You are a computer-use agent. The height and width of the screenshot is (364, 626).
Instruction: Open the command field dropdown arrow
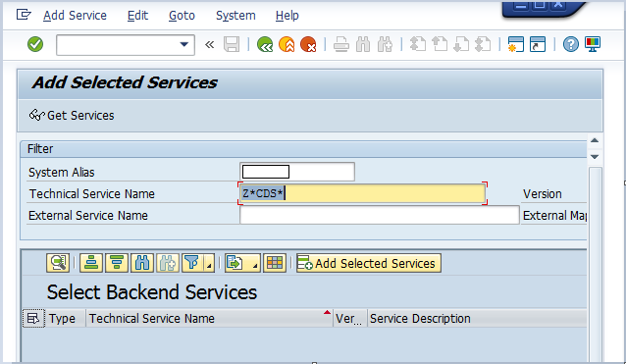point(184,44)
